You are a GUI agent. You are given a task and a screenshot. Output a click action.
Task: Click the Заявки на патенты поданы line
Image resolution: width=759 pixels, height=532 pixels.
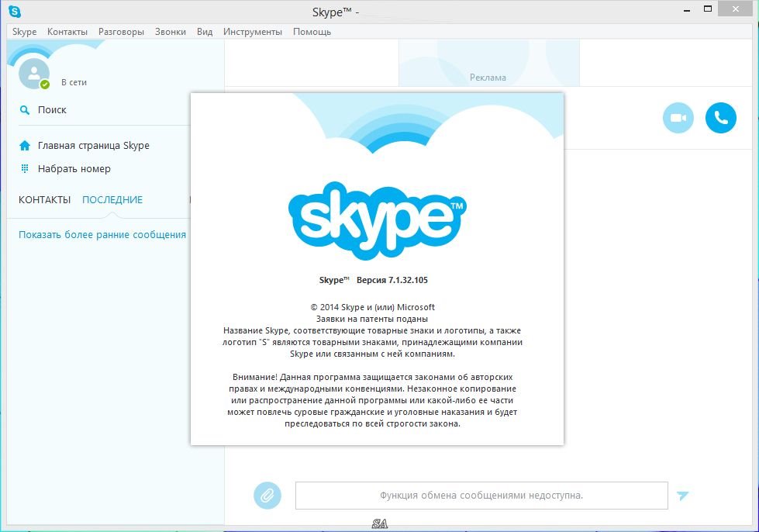click(x=372, y=319)
